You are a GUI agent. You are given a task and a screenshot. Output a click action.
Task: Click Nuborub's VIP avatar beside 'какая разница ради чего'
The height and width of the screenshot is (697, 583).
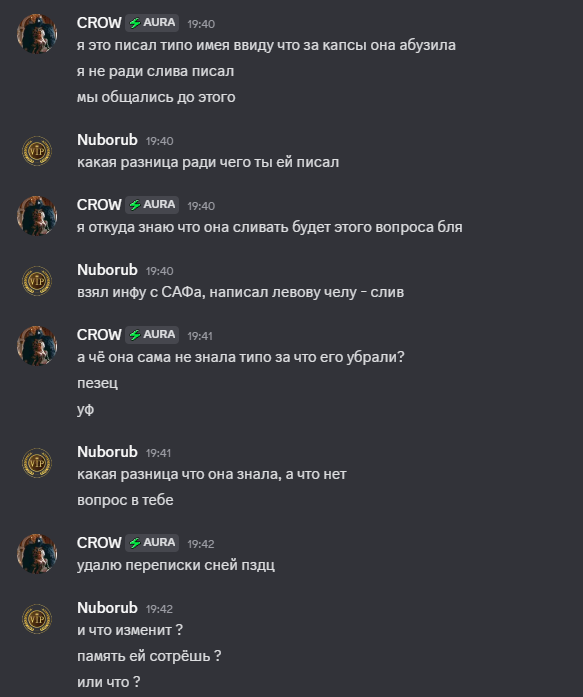pyautogui.click(x=37, y=151)
